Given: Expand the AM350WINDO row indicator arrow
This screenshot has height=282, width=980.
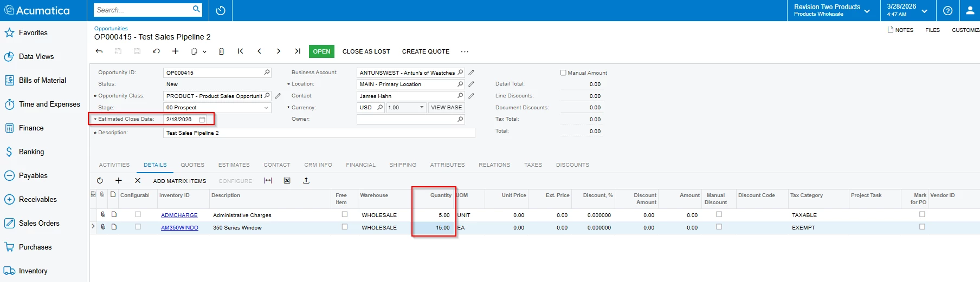Looking at the screenshot, I should [x=93, y=227].
